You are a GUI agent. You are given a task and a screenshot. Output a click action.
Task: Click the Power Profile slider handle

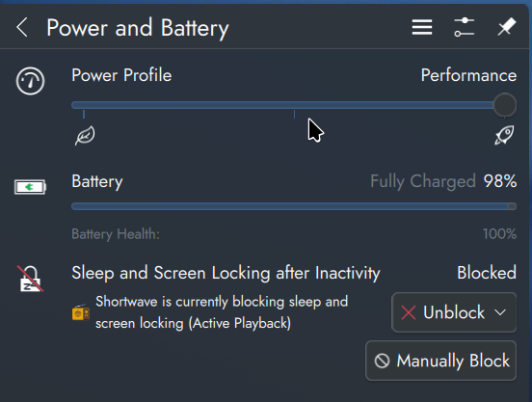504,105
